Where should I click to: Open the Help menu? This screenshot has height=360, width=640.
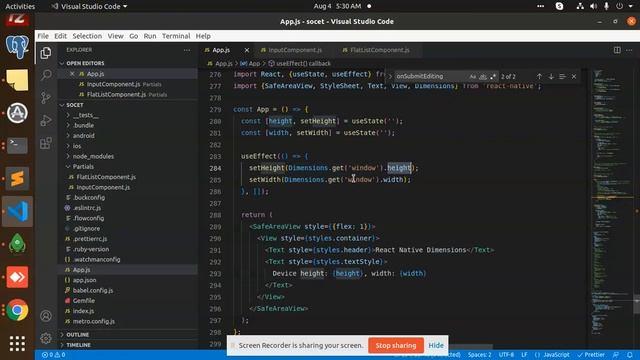click(203, 36)
